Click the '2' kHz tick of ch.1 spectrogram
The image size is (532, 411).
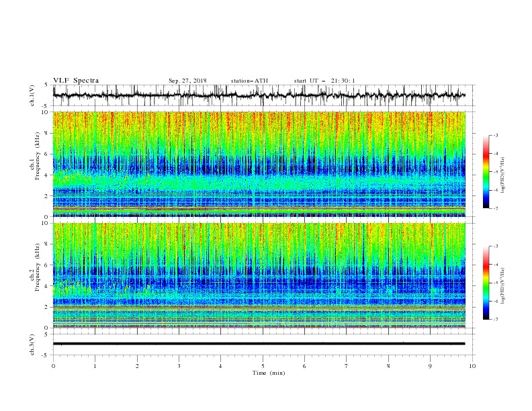(47, 195)
